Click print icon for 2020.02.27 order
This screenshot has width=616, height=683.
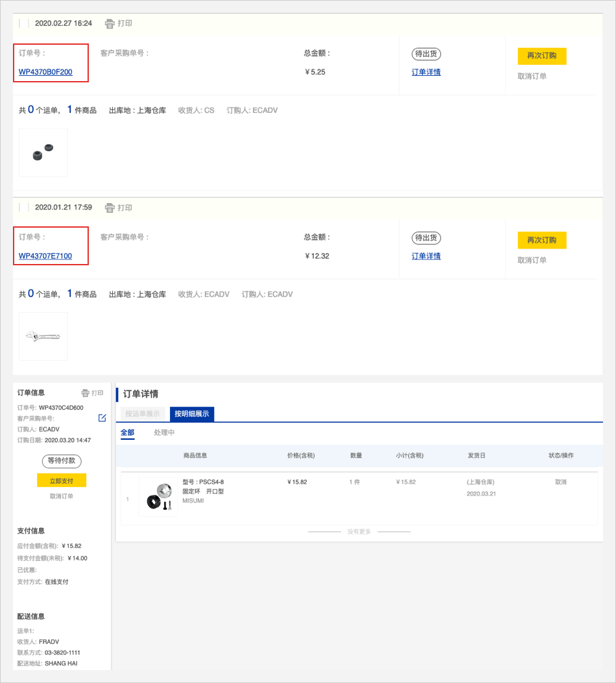click(110, 23)
